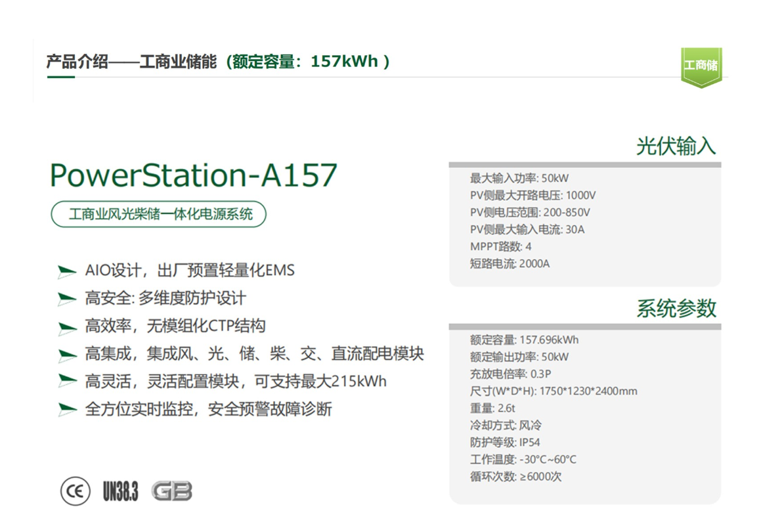Click the feature line 高安全: 多维度防护设计
Viewport: 782px width, 532px height.
click(x=165, y=298)
